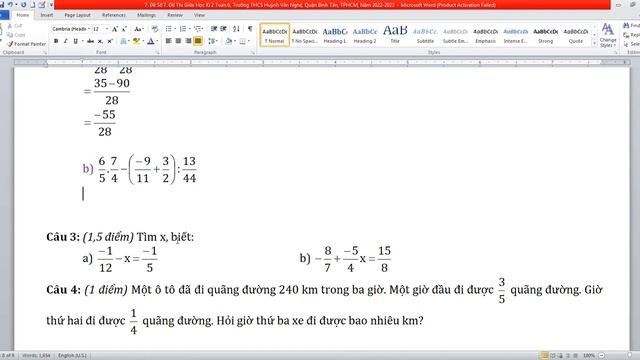The height and width of the screenshot is (360, 640).
Task: Open the Review tab
Action: tap(175, 15)
